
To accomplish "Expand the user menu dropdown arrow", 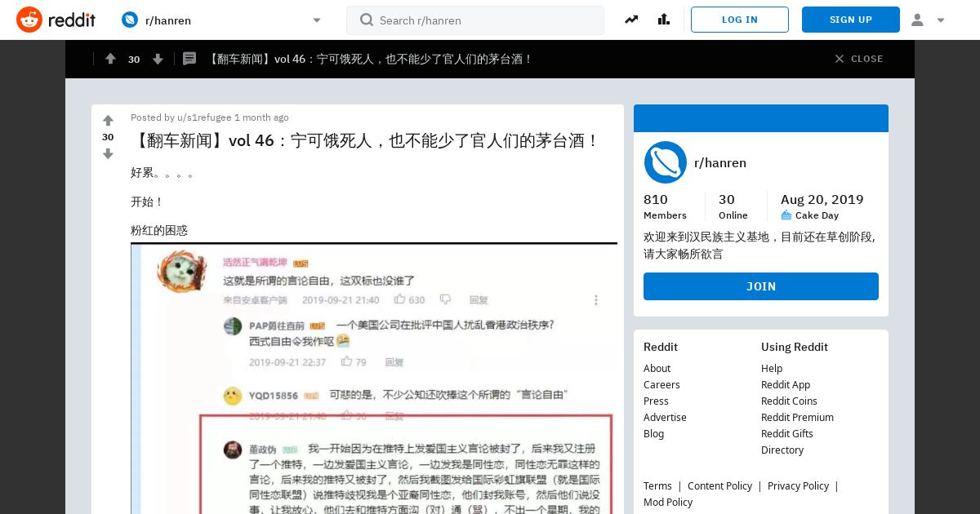I will click(x=941, y=20).
